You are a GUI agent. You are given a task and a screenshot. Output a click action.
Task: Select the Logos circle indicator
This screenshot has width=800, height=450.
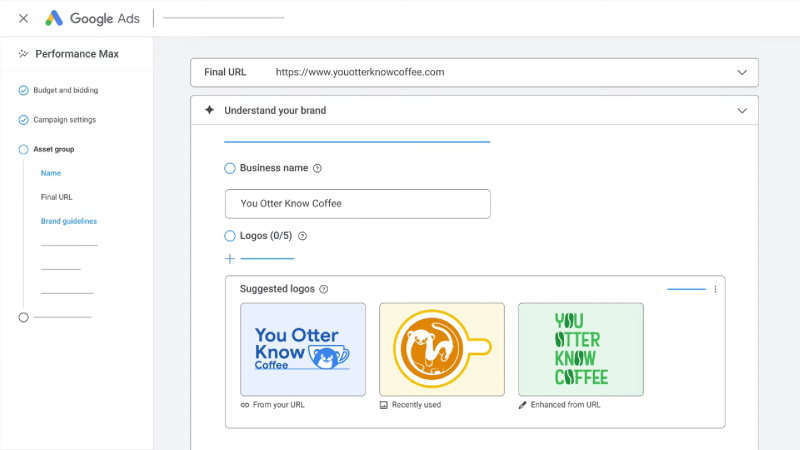point(230,237)
